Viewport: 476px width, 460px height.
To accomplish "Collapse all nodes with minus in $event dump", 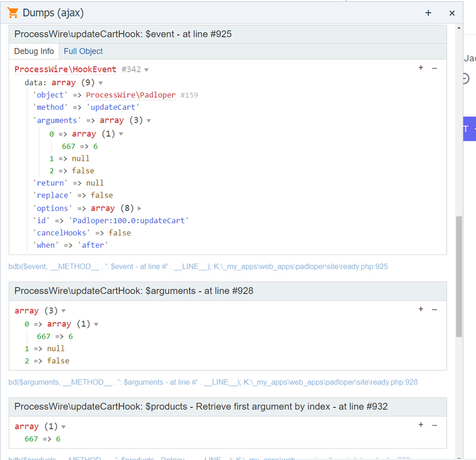I will pyautogui.click(x=434, y=68).
